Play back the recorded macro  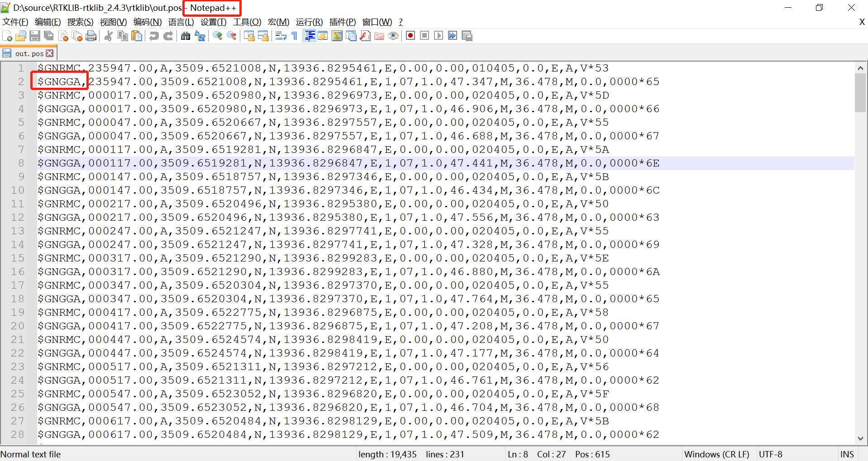pyautogui.click(x=439, y=36)
